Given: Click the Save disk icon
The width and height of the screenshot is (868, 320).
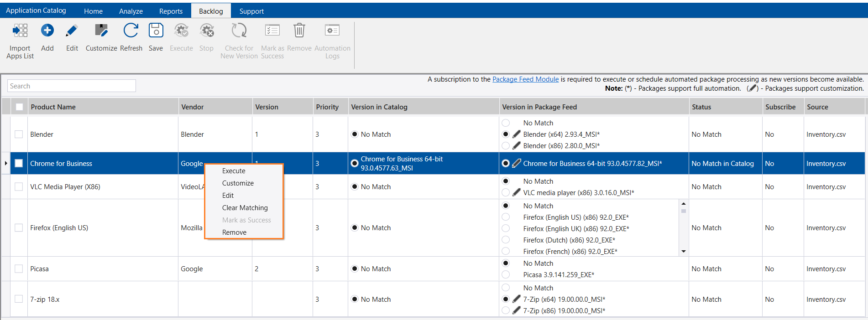Looking at the screenshot, I should pos(156,31).
